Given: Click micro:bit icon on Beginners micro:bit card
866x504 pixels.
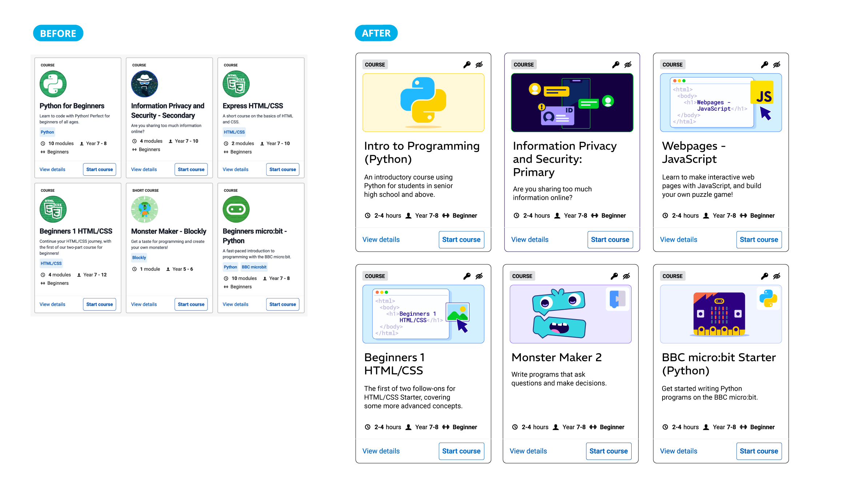Looking at the screenshot, I should click(236, 209).
